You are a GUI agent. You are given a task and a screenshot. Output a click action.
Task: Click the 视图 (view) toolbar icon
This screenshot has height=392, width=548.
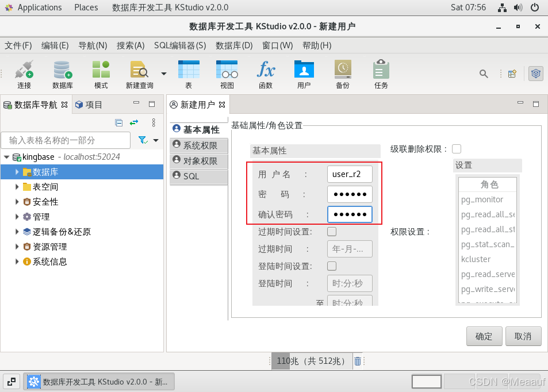point(227,74)
